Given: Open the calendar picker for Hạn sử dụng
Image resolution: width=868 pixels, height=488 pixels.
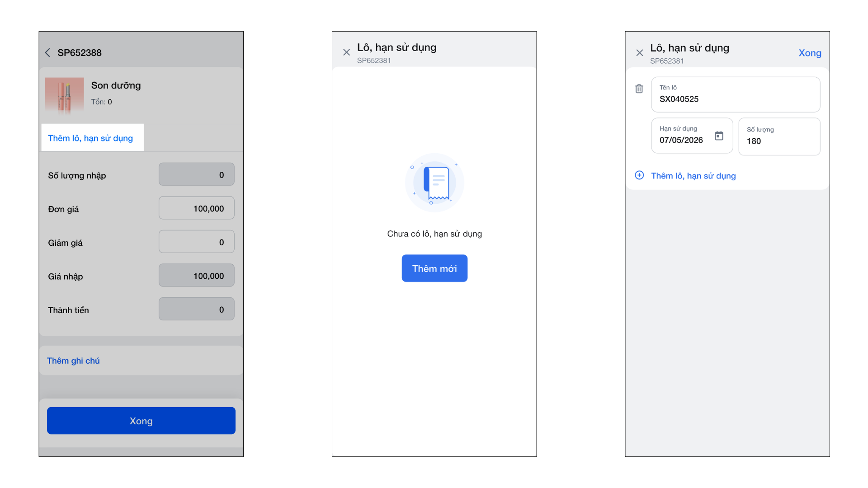Looking at the screenshot, I should point(719,136).
